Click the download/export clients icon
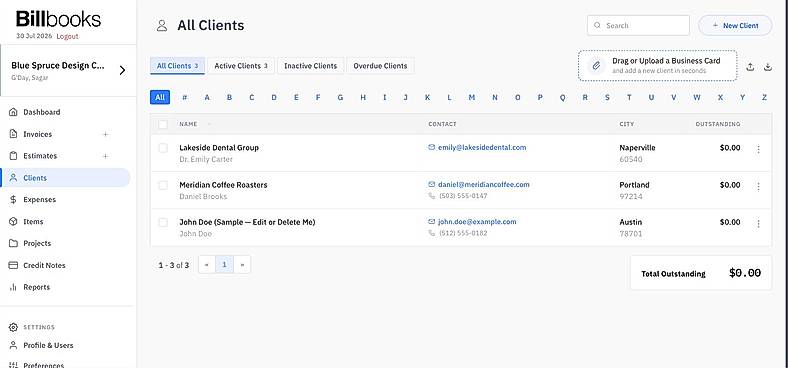The width and height of the screenshot is (788, 368). [767, 66]
